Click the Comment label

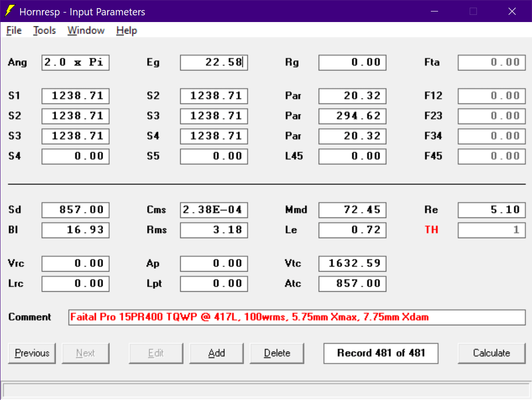[30, 317]
